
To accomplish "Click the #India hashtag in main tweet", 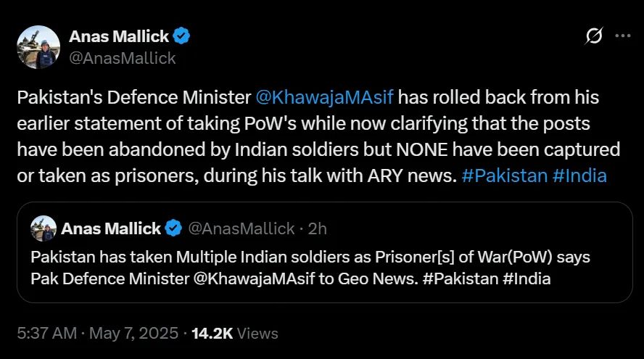I will tap(579, 176).
